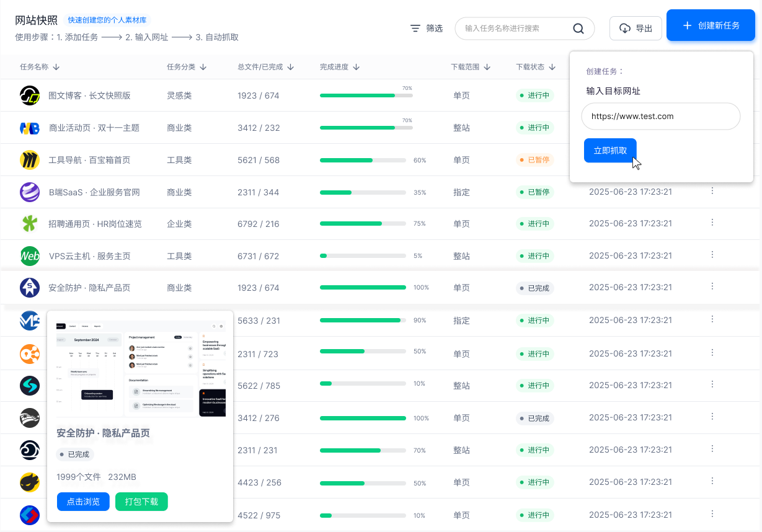This screenshot has width=762, height=532.
Task: Click the 60% progress bar of 工具导航
Action: click(363, 159)
